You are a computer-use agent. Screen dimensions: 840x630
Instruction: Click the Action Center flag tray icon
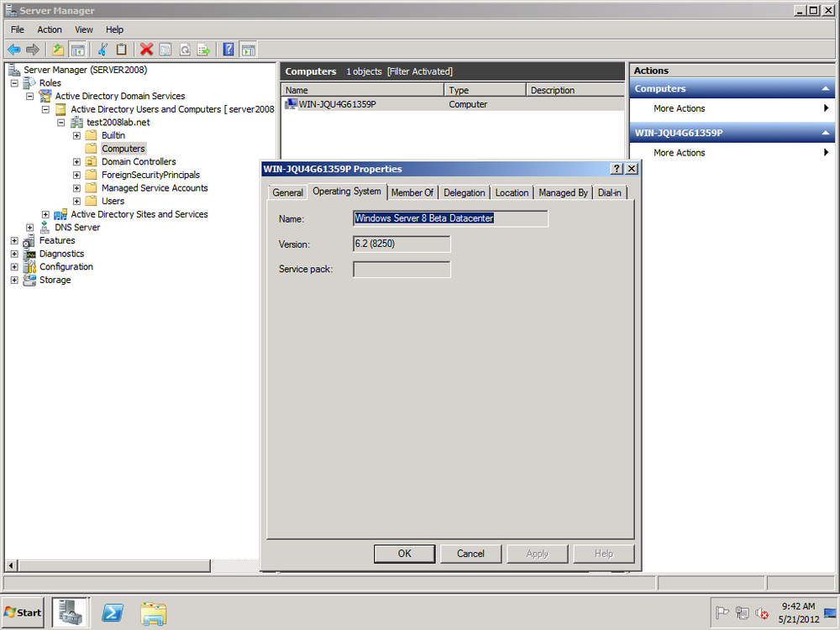(x=722, y=612)
